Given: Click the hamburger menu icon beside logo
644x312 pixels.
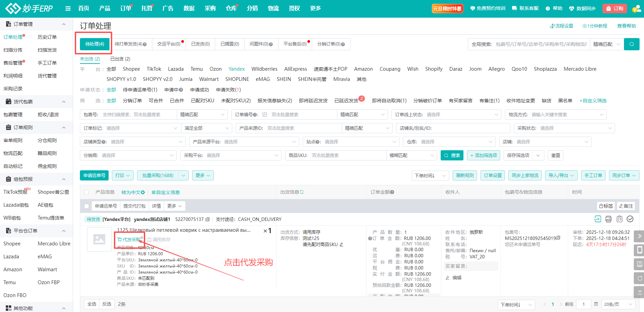Looking at the screenshot, I should coord(68,8).
